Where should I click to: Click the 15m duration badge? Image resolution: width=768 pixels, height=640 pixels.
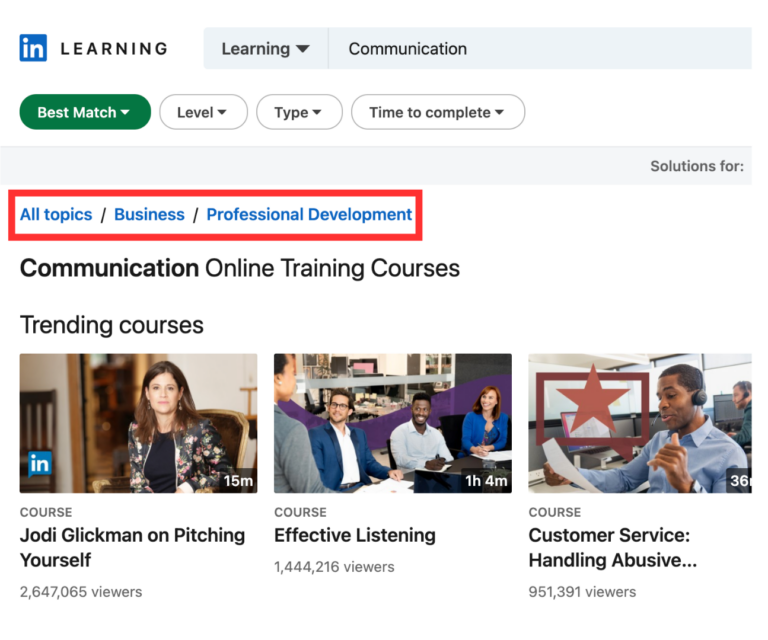238,481
